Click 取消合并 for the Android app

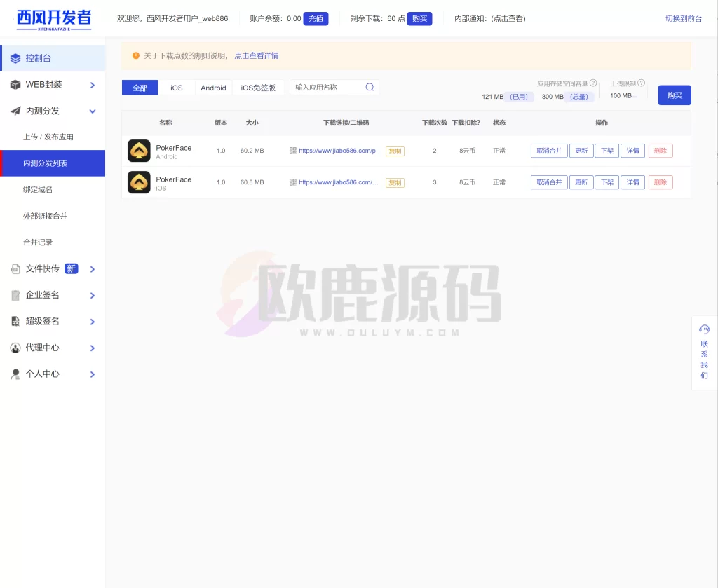coord(548,150)
